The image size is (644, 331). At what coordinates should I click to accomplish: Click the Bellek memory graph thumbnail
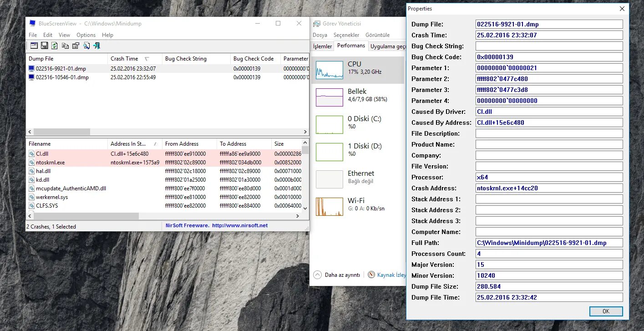(x=329, y=97)
